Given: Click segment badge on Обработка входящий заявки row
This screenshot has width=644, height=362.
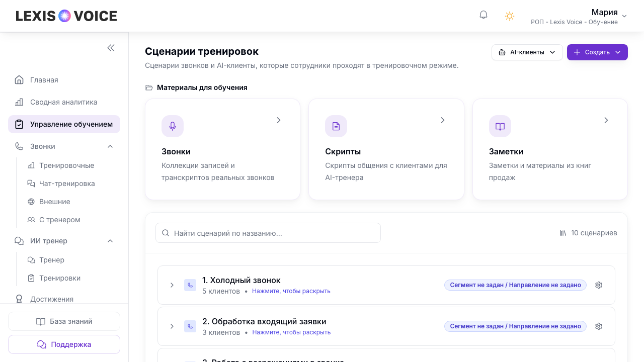Looking at the screenshot, I should [x=515, y=326].
